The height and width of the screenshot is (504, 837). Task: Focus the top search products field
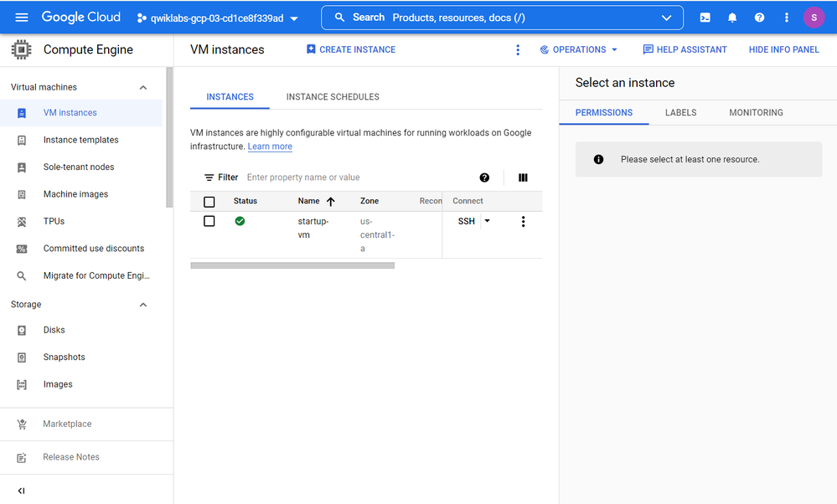[502, 18]
